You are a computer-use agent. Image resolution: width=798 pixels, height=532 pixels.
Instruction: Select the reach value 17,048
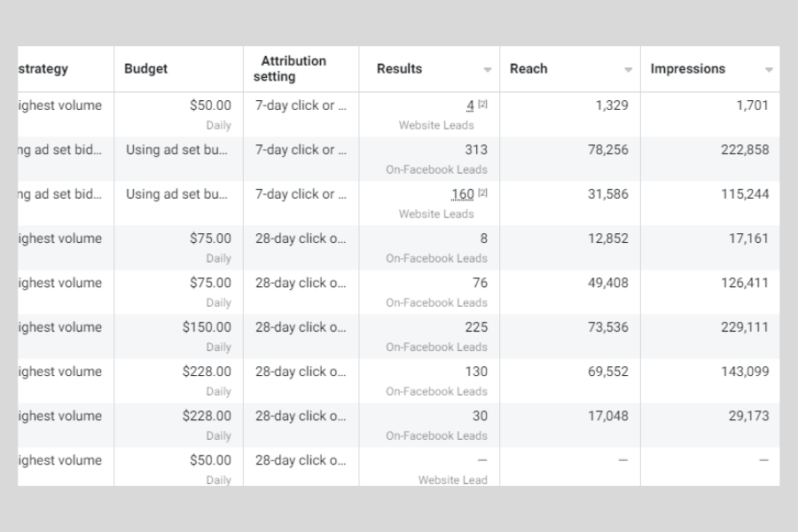click(x=608, y=416)
